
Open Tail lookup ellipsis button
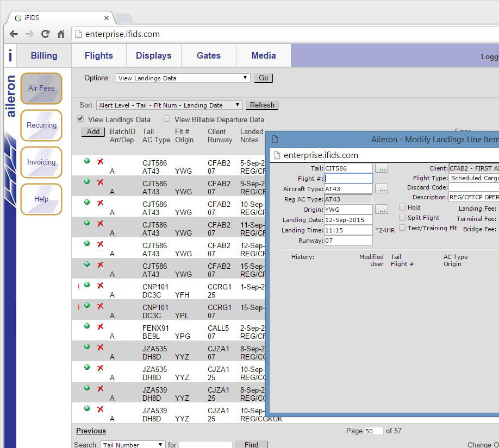(382, 168)
